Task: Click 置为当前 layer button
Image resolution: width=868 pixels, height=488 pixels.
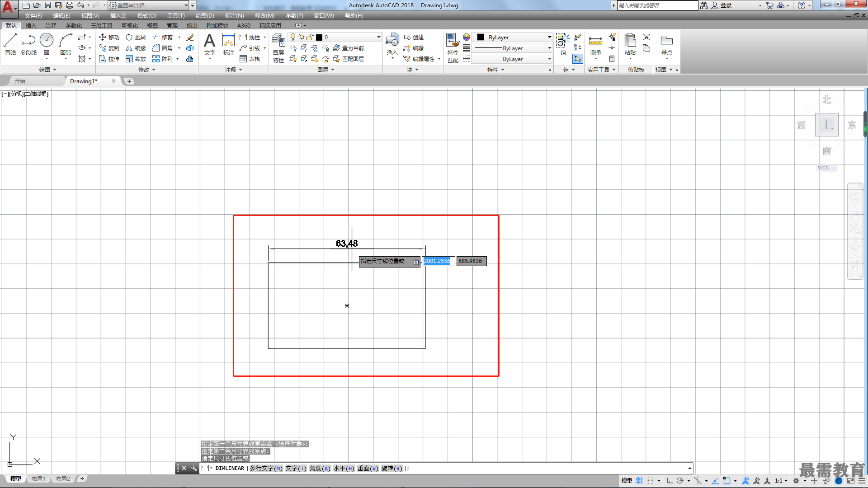Action: [x=348, y=48]
